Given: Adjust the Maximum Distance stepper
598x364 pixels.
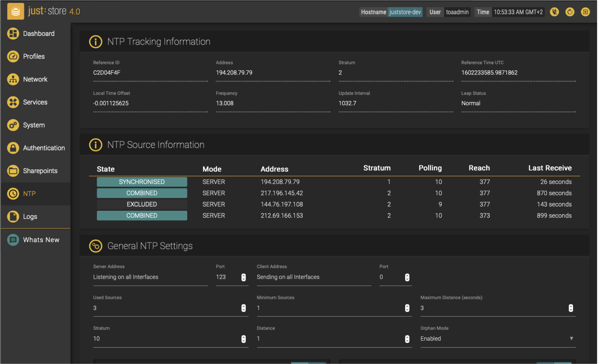Looking at the screenshot, I should coord(571,308).
